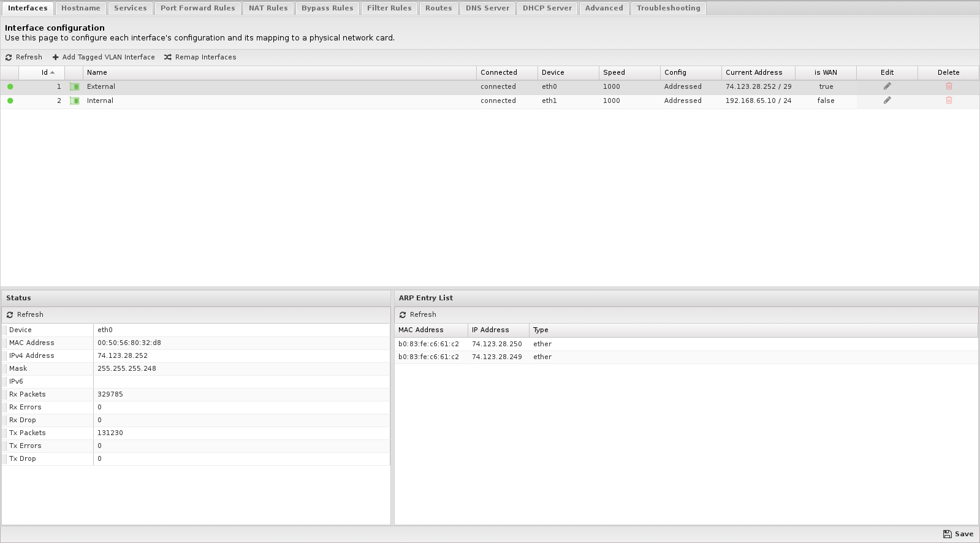The width and height of the screenshot is (980, 543).
Task: Go to the Troubleshooting tab
Action: point(668,9)
